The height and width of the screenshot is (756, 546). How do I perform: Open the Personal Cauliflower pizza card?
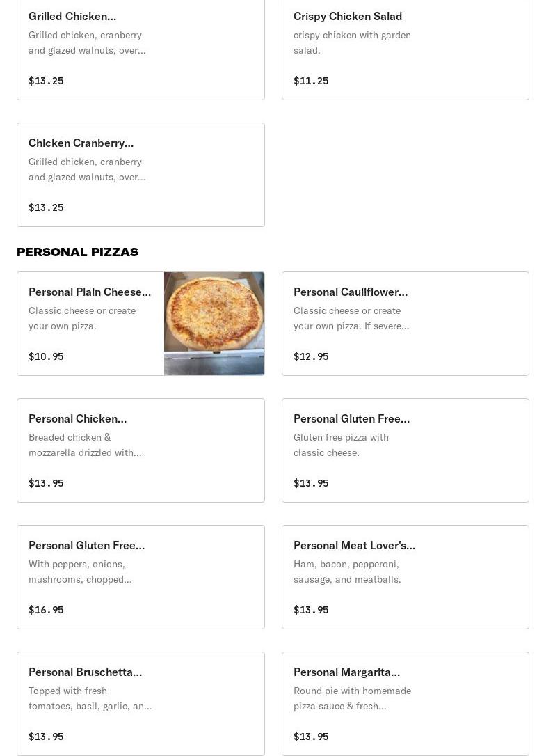pos(406,324)
